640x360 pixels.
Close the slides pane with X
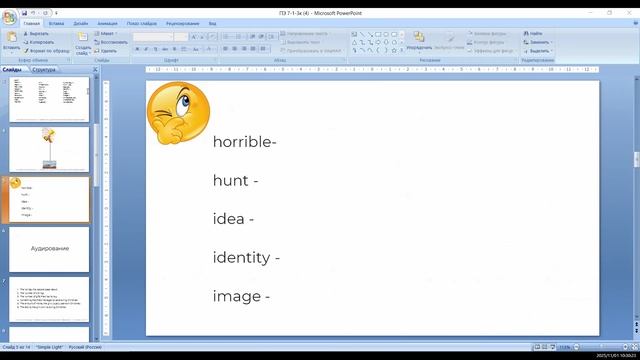(x=95, y=70)
